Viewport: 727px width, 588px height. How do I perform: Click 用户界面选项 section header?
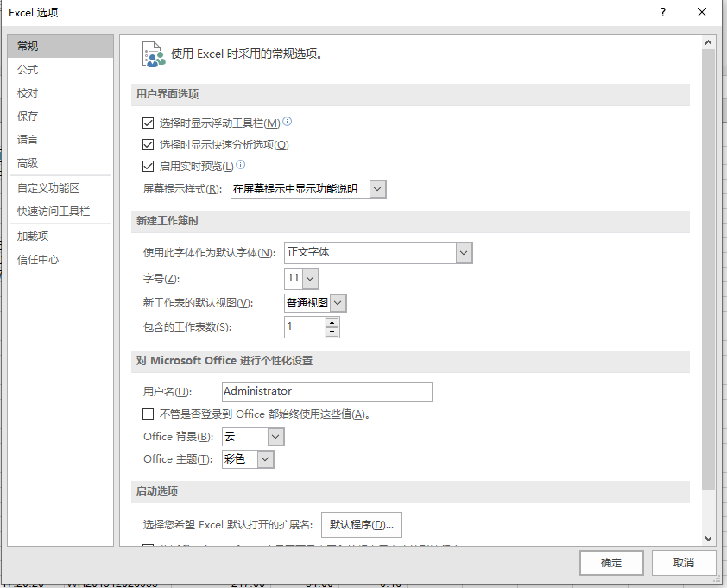pos(410,94)
